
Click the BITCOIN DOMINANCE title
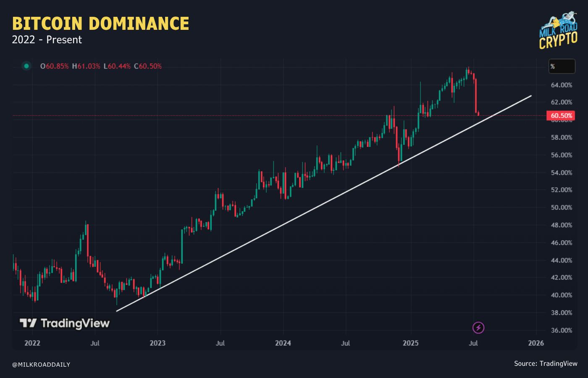[100, 24]
